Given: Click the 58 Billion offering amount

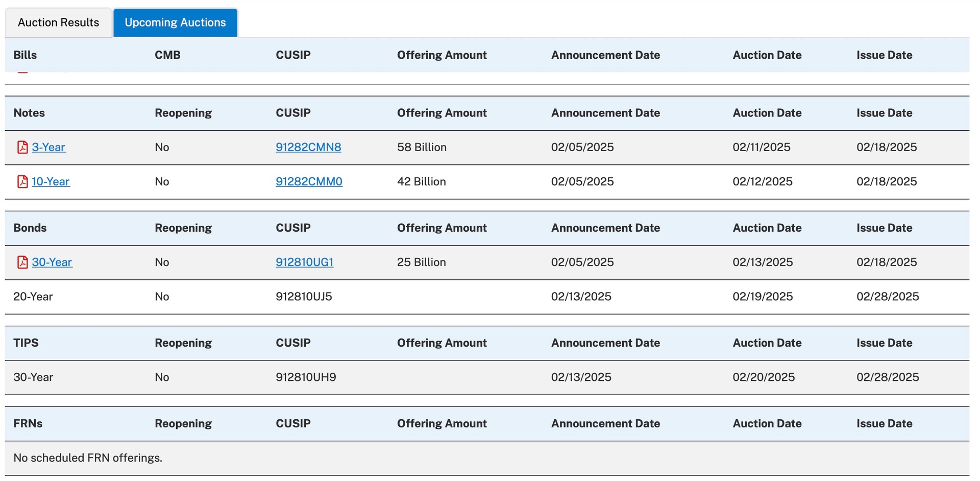Looking at the screenshot, I should pyautogui.click(x=422, y=147).
